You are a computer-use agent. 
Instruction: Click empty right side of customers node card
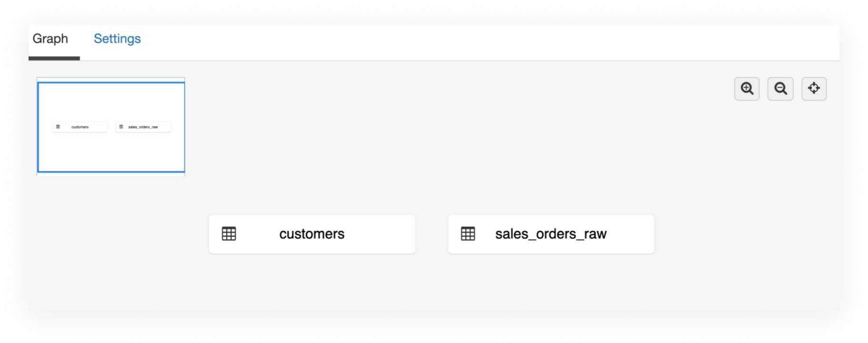[385, 234]
